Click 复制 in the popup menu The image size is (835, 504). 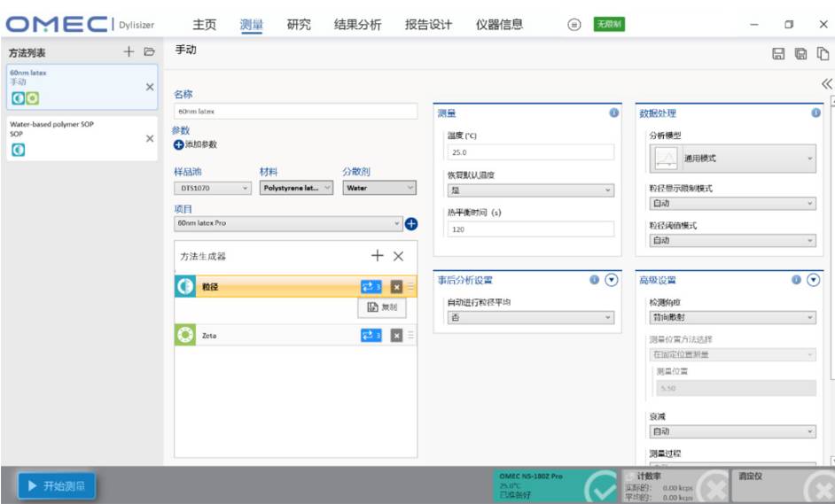pyautogui.click(x=382, y=307)
